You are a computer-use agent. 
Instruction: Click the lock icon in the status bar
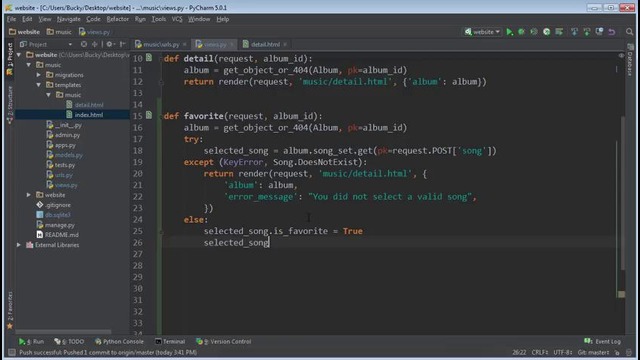coord(617,352)
